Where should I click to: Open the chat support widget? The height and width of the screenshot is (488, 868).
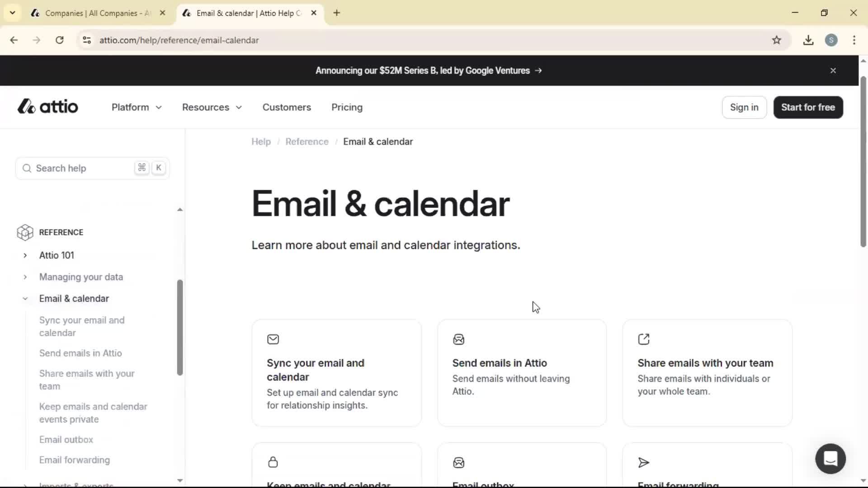(830, 458)
